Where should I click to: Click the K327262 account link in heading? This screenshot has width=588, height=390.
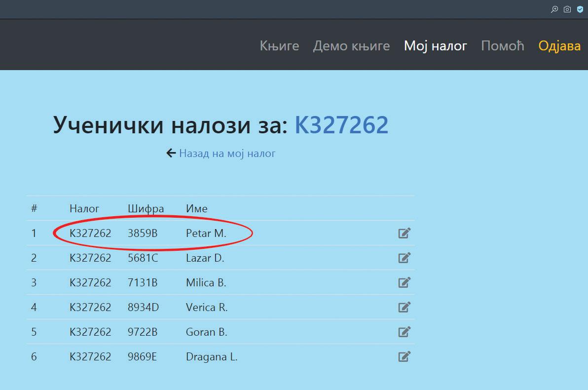point(341,124)
